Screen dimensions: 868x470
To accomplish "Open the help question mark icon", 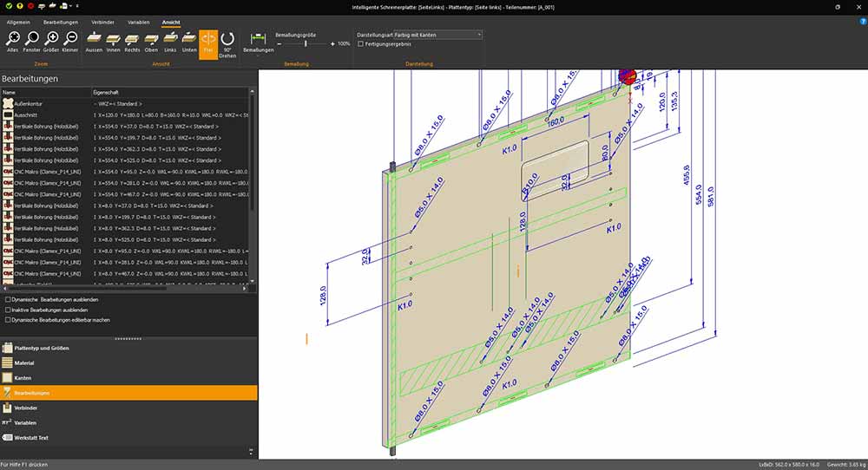I will (863, 21).
